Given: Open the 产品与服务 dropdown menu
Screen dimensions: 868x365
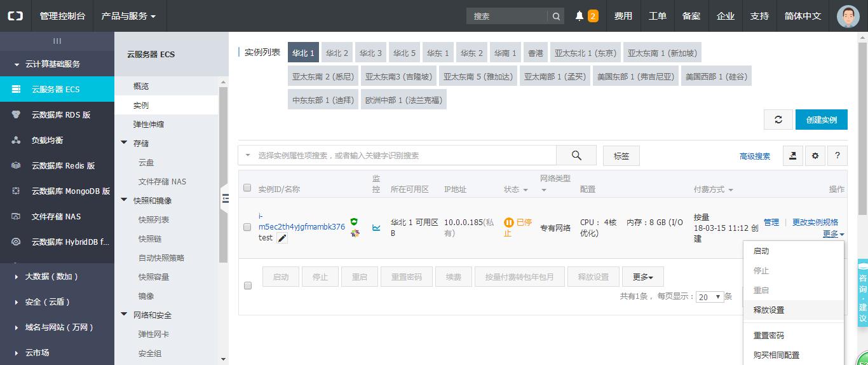Looking at the screenshot, I should click(128, 16).
